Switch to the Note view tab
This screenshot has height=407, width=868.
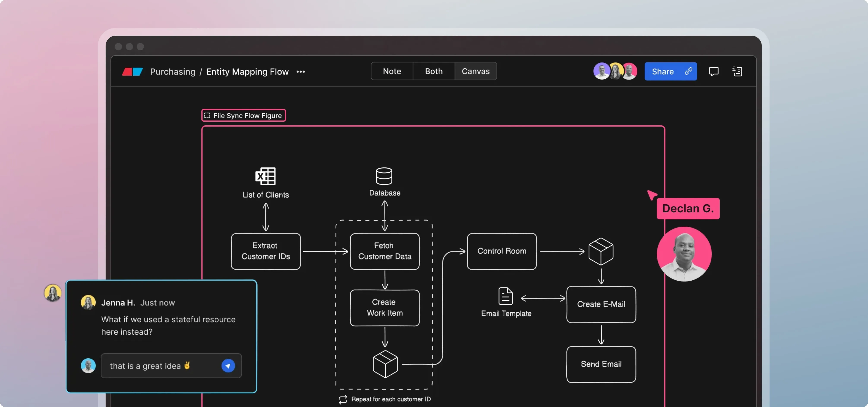coord(392,71)
